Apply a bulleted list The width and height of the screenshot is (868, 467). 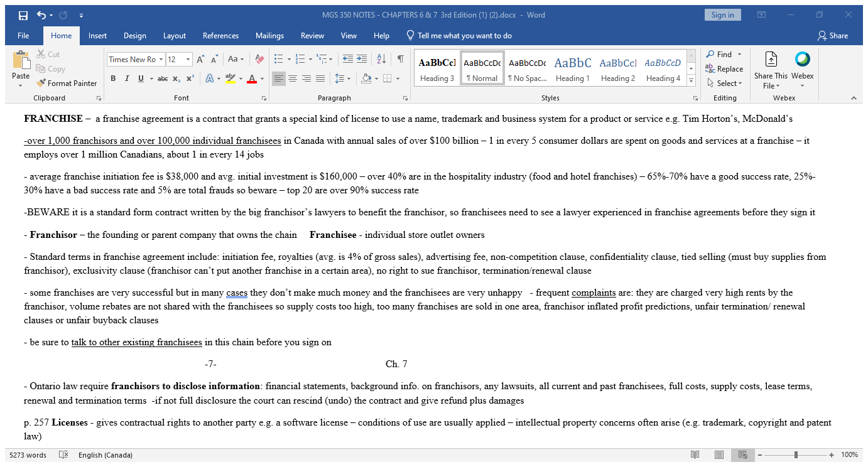279,59
